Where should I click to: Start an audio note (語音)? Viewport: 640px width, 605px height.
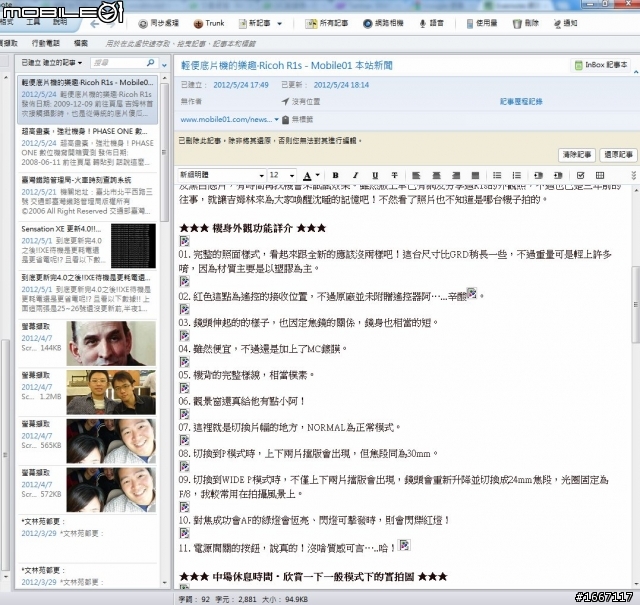431,23
